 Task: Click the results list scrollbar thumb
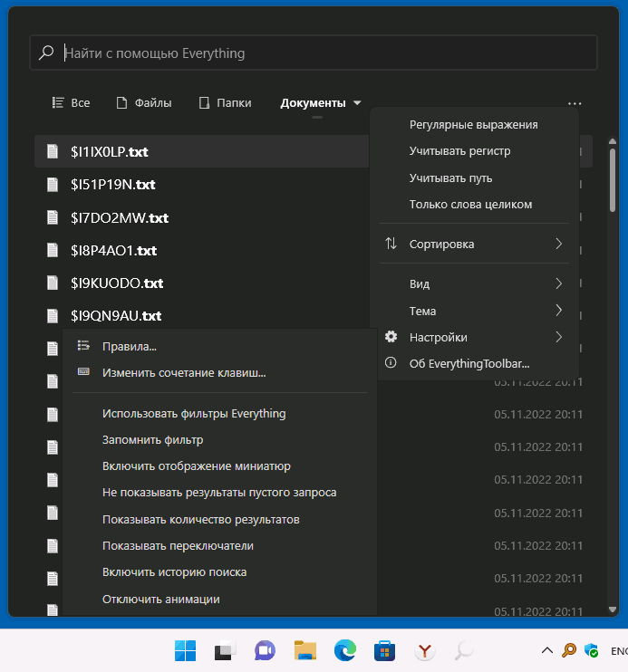coord(612,180)
